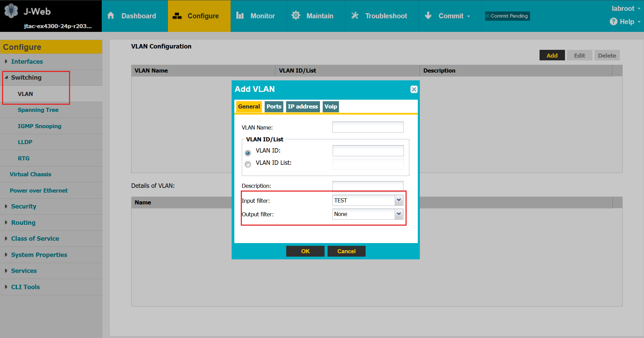
Task: Select the VLAN ID radio button
Action: [248, 153]
